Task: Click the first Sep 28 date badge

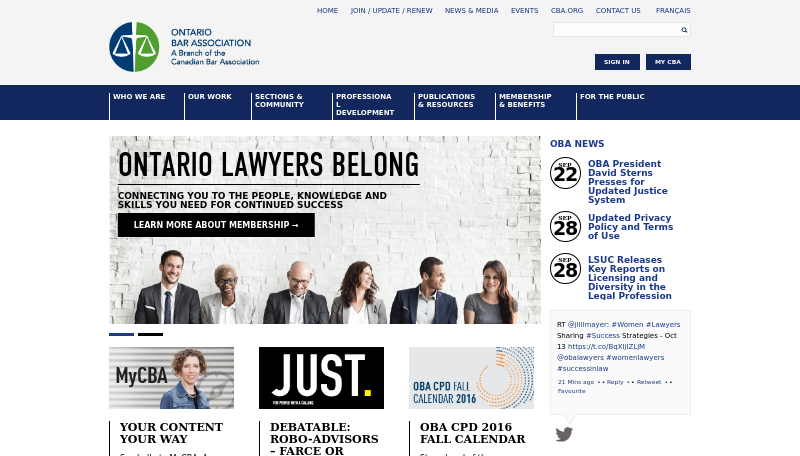Action: point(565,226)
